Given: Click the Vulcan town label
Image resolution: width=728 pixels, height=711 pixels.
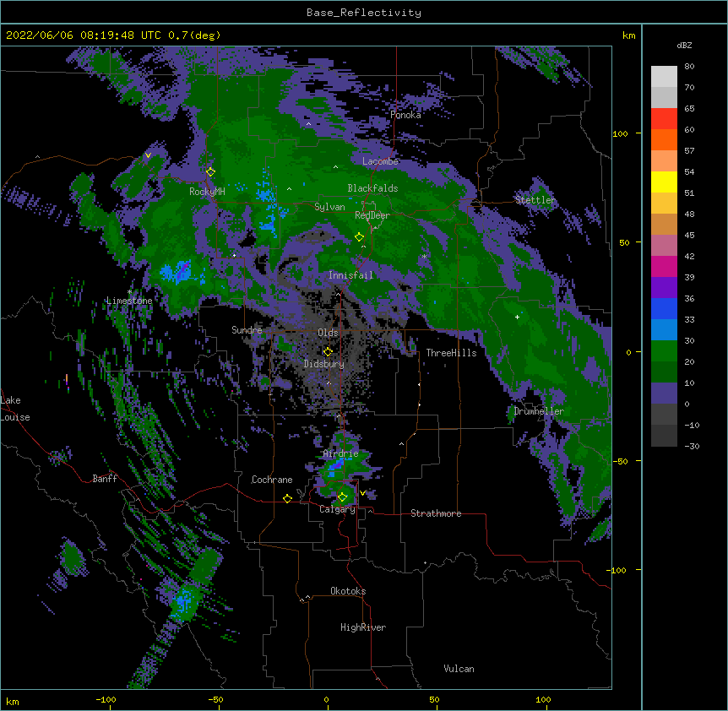Looking at the screenshot, I should click(x=459, y=669).
